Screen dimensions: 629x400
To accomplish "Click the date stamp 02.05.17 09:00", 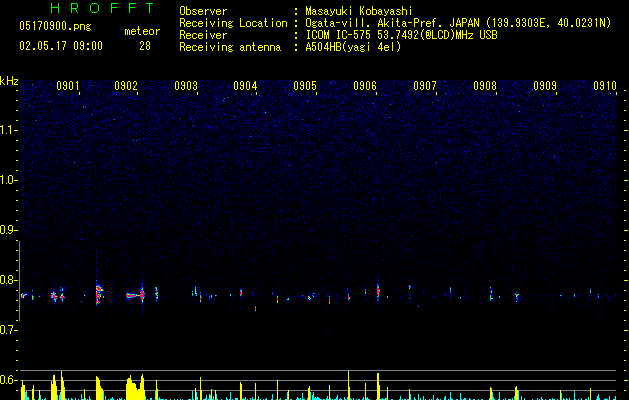I will tap(61, 46).
